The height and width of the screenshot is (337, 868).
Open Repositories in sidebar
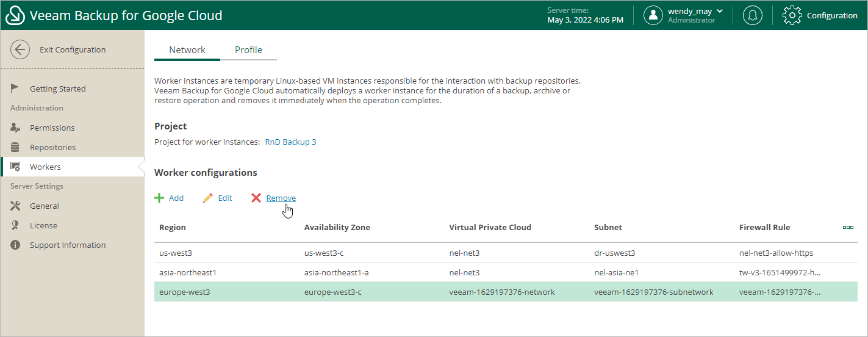click(x=53, y=147)
